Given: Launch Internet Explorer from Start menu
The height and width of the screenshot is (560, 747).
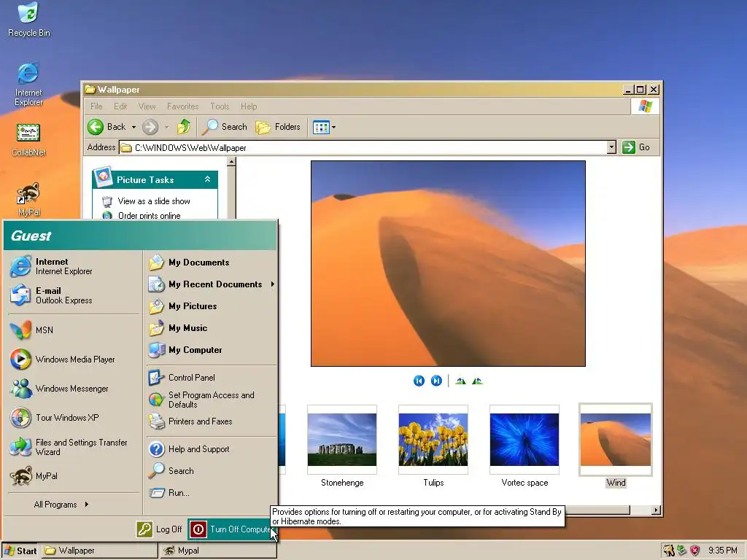Looking at the screenshot, I should [74, 266].
